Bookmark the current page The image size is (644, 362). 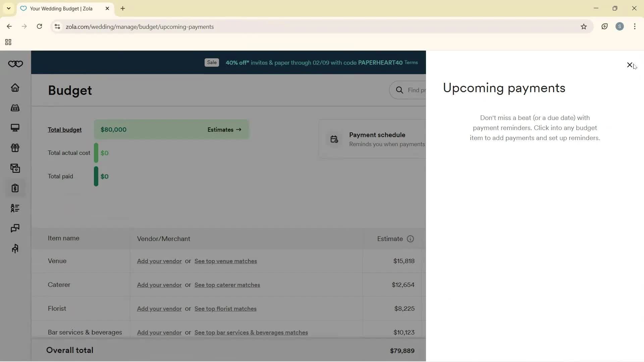[x=584, y=26]
